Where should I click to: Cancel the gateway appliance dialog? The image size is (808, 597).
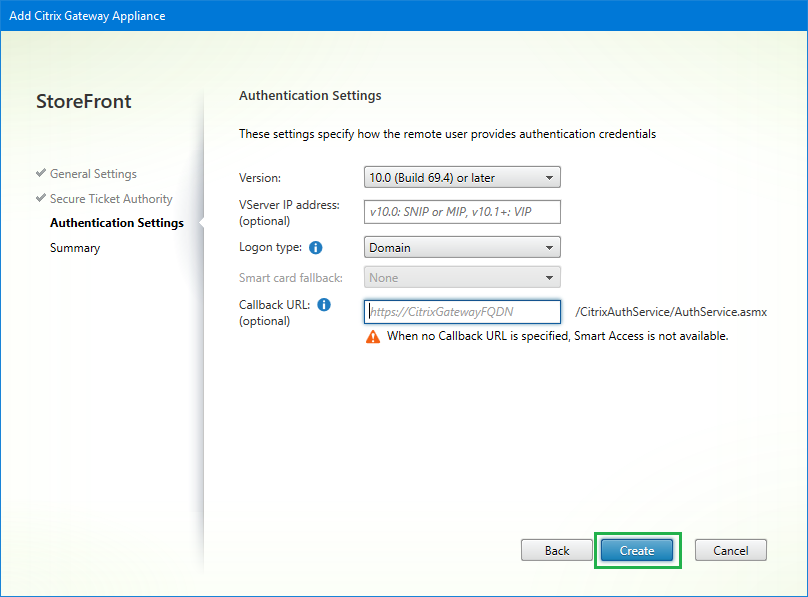point(730,550)
